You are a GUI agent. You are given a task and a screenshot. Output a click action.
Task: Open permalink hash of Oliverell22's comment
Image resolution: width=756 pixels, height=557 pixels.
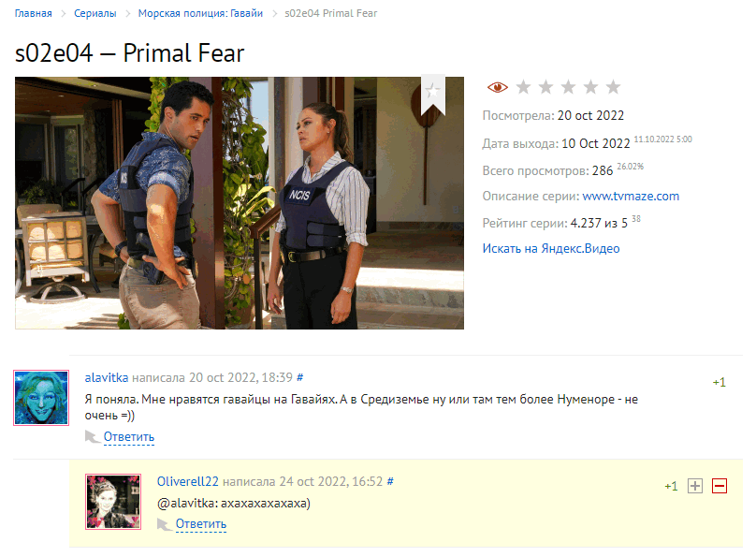(390, 481)
